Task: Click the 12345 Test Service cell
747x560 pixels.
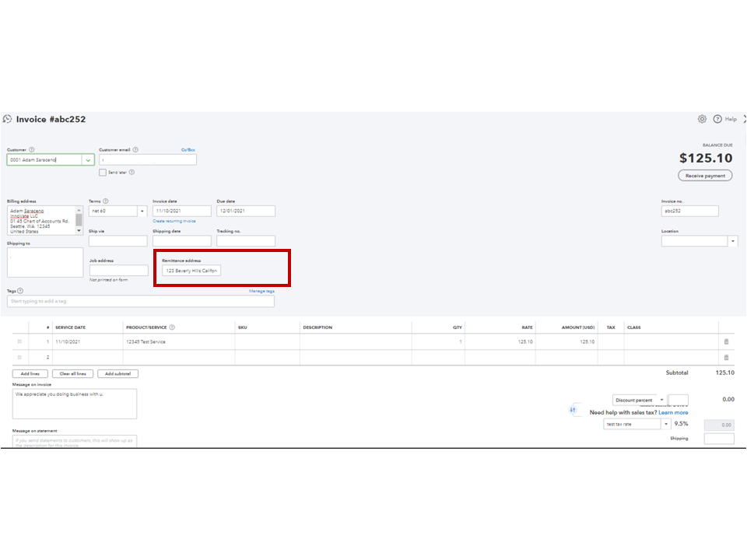Action: 179,341
